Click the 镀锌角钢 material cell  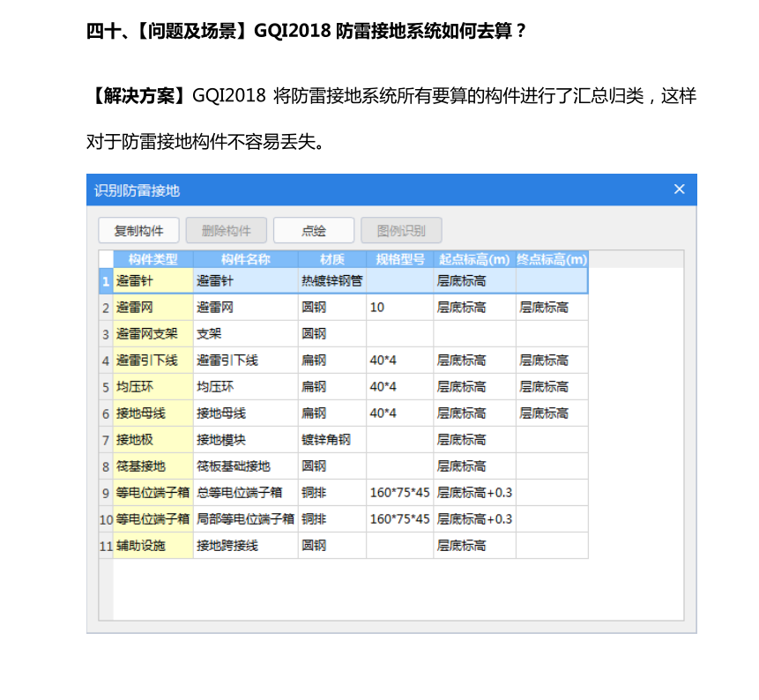pos(332,440)
